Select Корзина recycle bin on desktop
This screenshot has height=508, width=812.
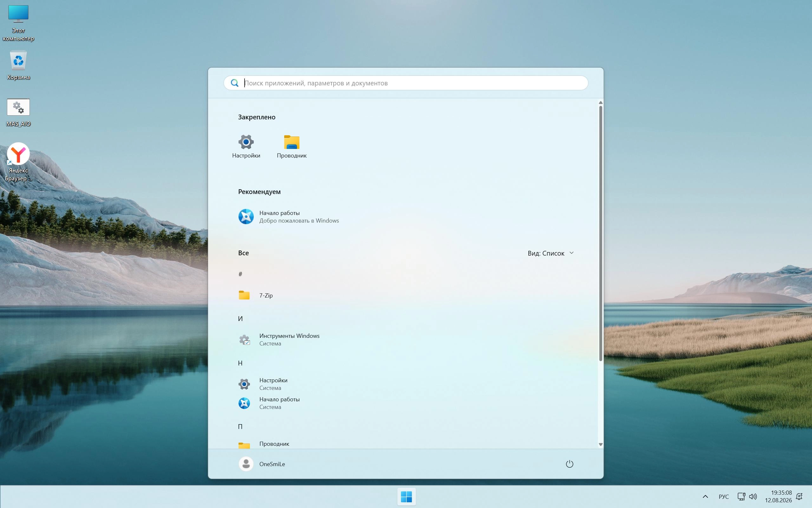pos(18,65)
